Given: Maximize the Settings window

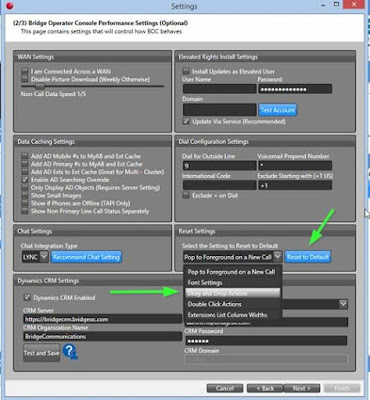Looking at the screenshot, I should (x=337, y=5).
